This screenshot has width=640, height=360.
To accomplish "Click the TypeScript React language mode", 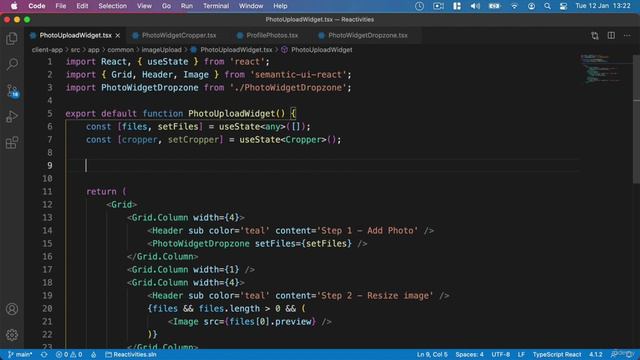I will 557,354.
